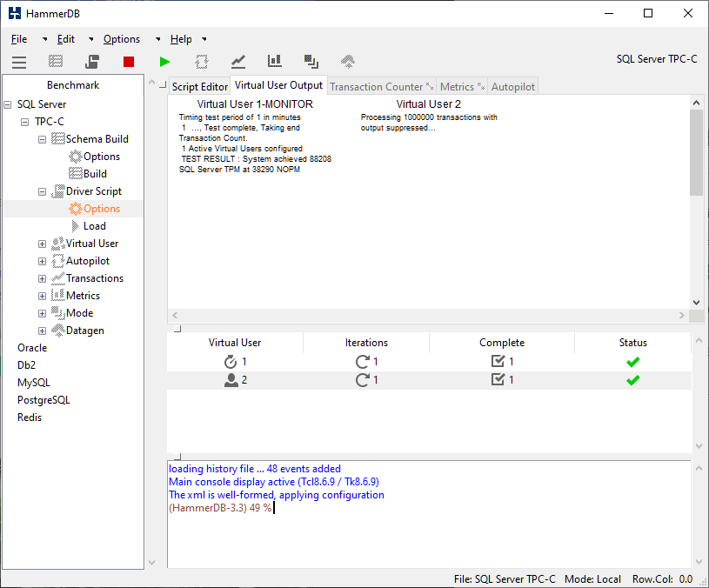Stop the run with red square
Image resolution: width=709 pixels, height=588 pixels.
[x=129, y=62]
